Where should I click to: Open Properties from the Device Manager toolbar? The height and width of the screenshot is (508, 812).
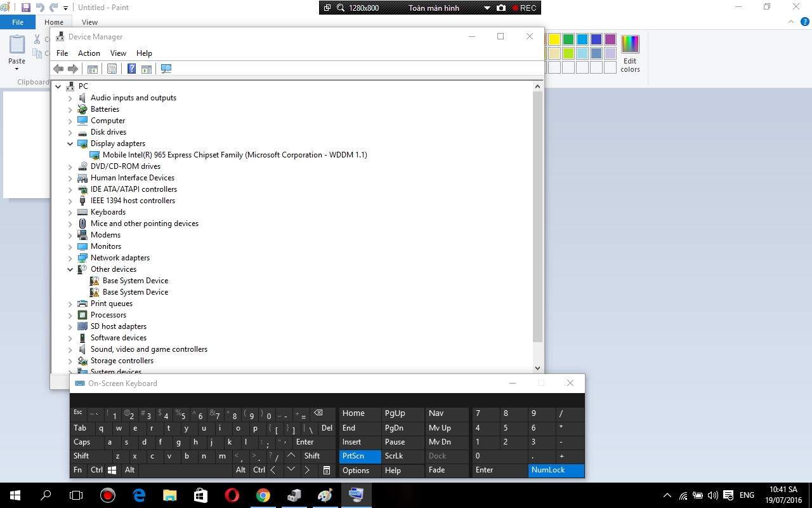click(x=112, y=69)
